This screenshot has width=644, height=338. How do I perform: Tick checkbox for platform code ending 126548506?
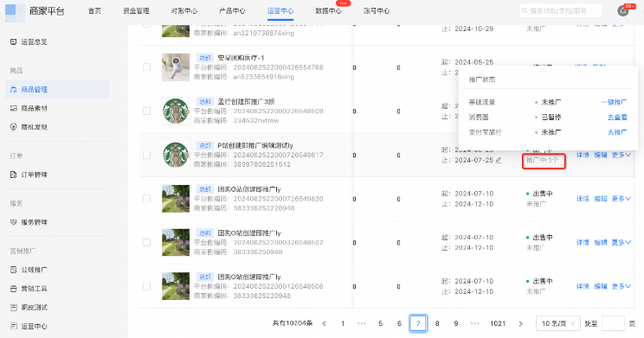click(146, 287)
